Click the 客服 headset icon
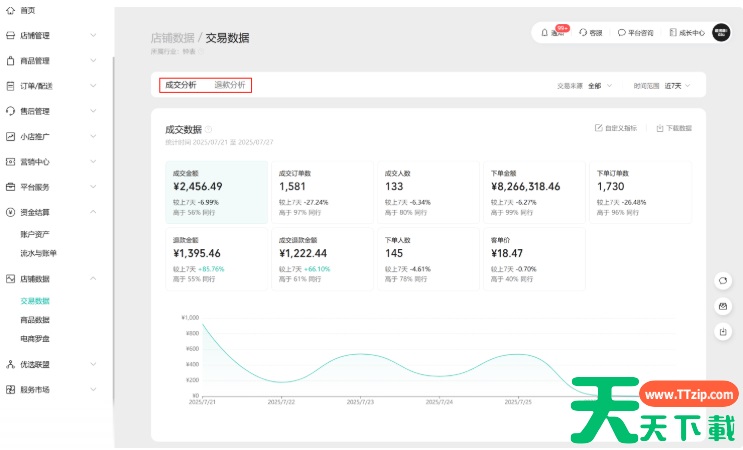Screen dimensions: 743x450 [584, 32]
